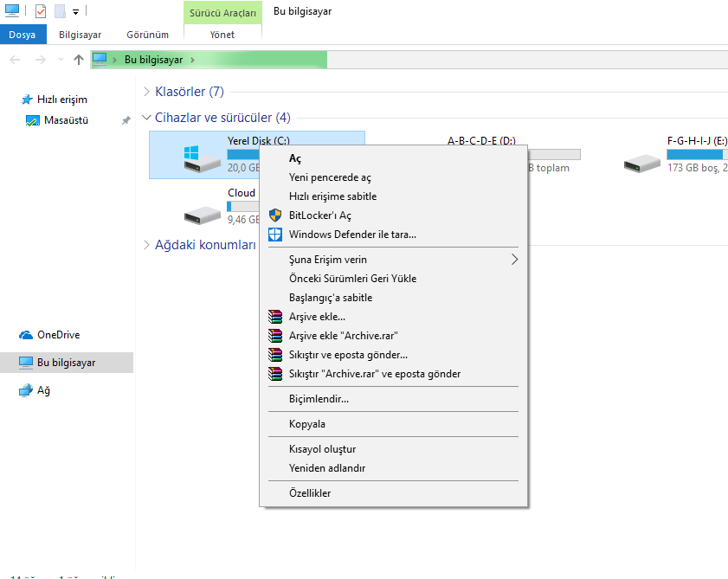Screen dimensions: 728x579
Task: Click WinRAR icon beside "Arşive ekle..."
Action: (x=275, y=317)
